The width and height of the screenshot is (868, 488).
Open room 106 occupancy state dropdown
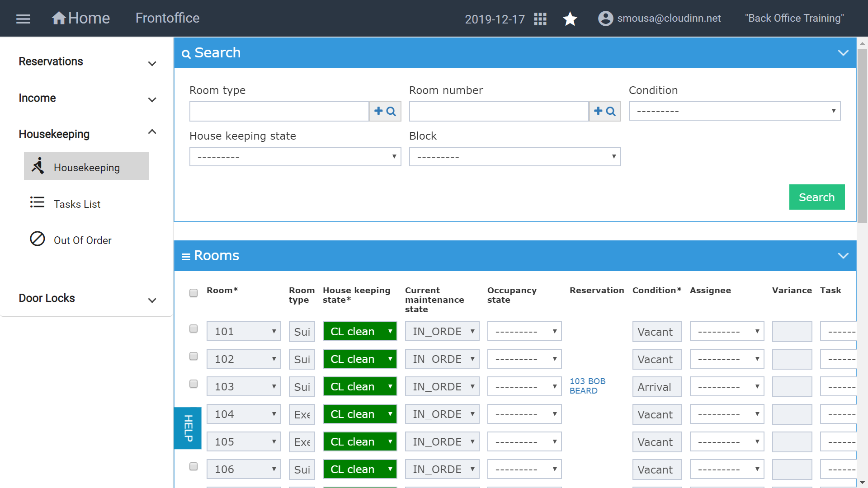point(524,469)
